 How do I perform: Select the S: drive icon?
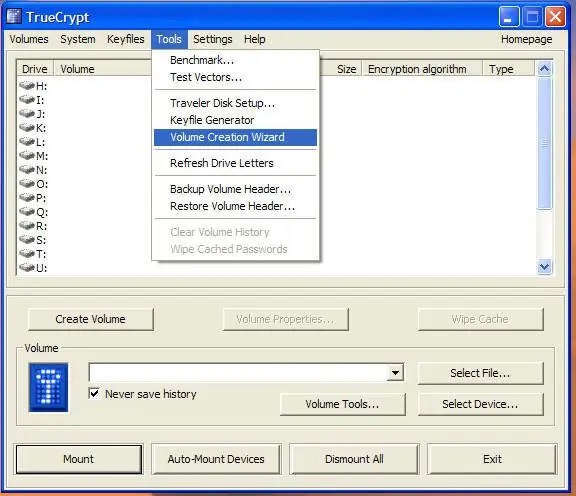tap(27, 240)
